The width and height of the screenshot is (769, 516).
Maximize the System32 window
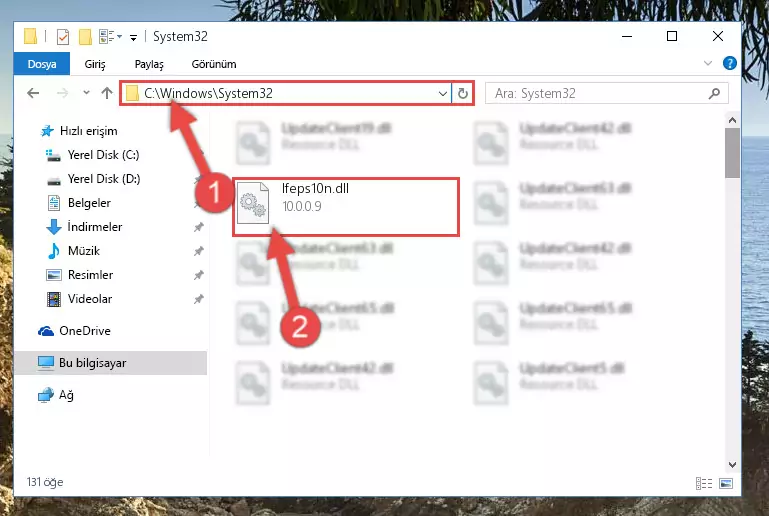tap(672, 36)
